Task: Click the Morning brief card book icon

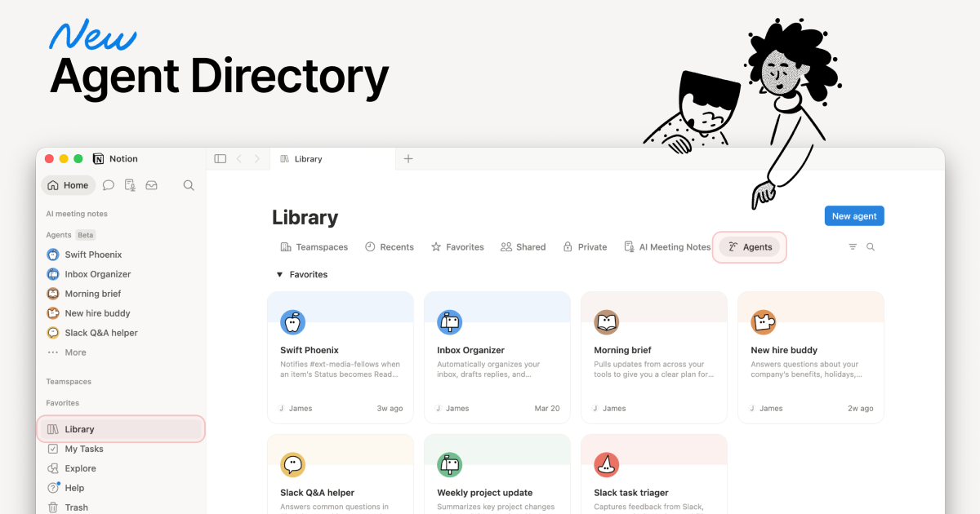Action: click(607, 322)
